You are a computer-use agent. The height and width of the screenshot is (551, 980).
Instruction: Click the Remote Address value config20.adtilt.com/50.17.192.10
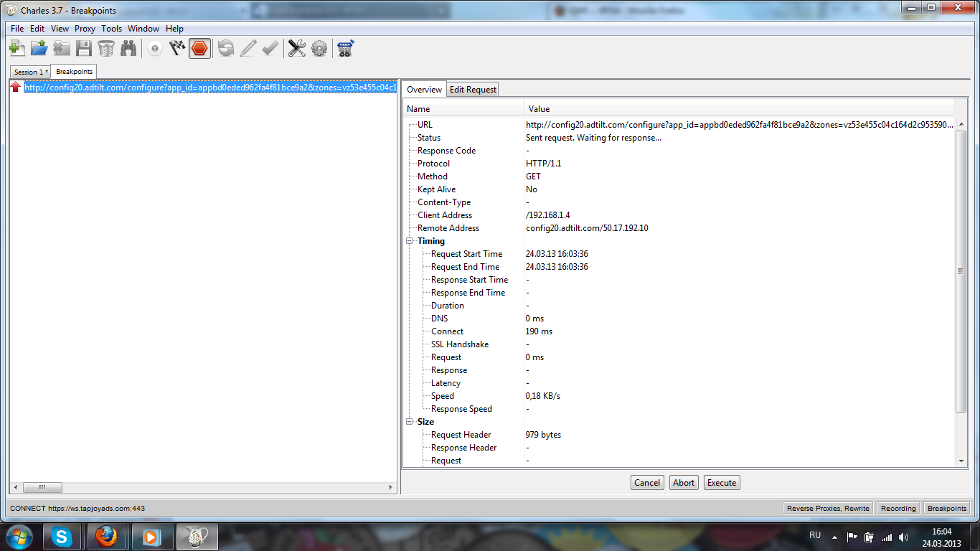587,228
